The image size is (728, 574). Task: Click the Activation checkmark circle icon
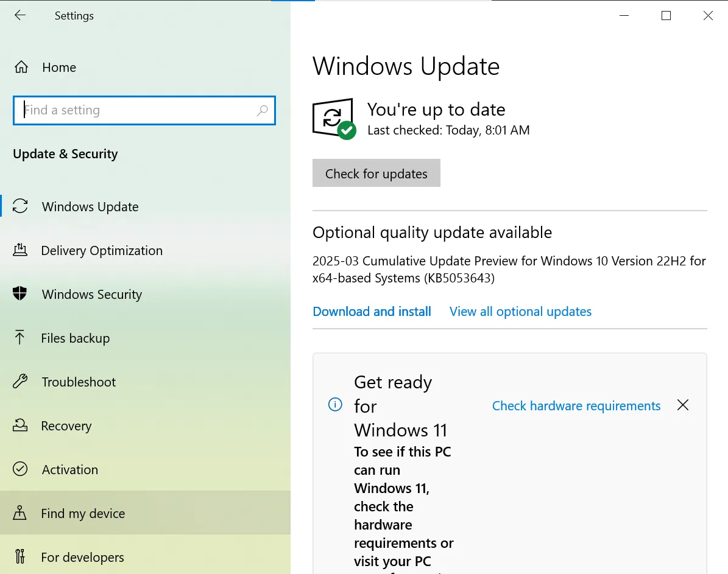click(x=20, y=470)
